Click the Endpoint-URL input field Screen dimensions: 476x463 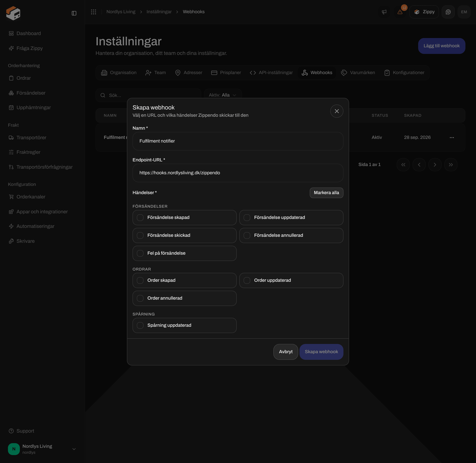[x=238, y=173]
